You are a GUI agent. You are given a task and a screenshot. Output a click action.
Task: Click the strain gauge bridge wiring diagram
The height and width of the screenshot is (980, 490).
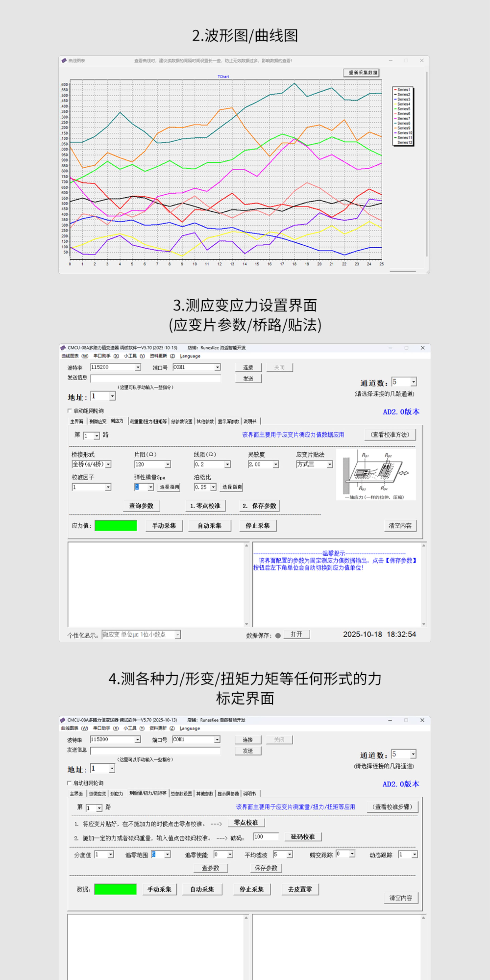click(x=376, y=474)
